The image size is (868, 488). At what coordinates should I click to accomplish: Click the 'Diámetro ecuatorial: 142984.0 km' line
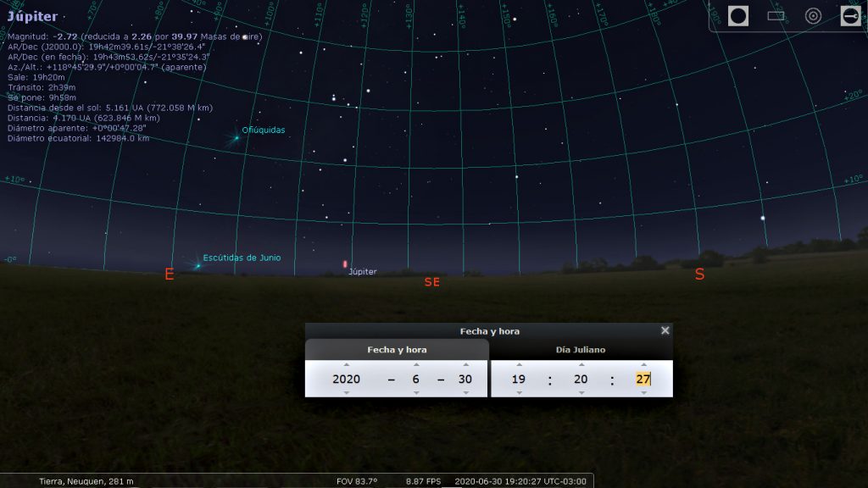click(79, 138)
